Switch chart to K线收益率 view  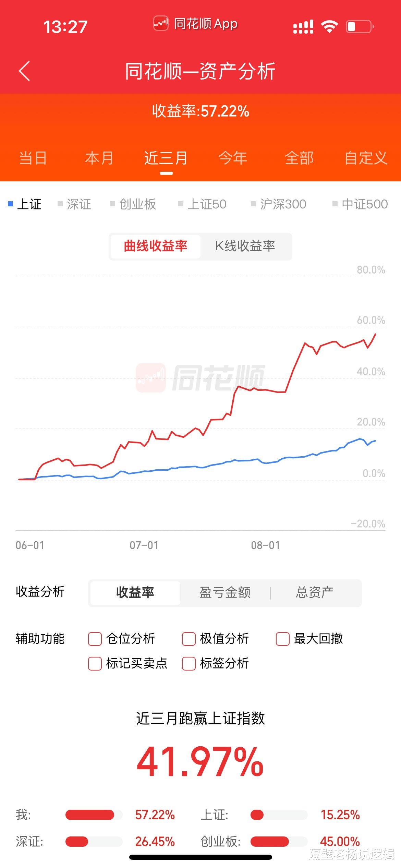[x=245, y=246]
